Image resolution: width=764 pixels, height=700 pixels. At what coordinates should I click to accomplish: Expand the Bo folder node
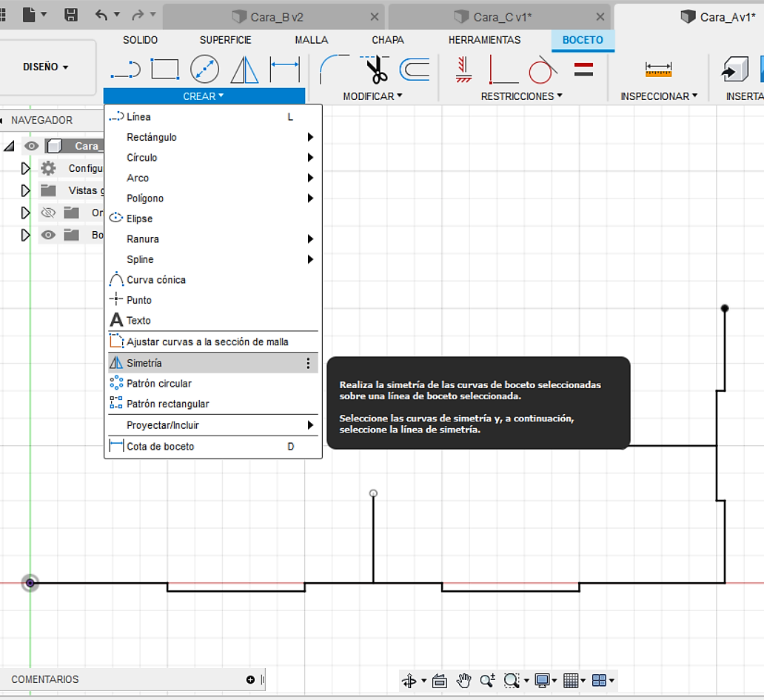tap(25, 235)
